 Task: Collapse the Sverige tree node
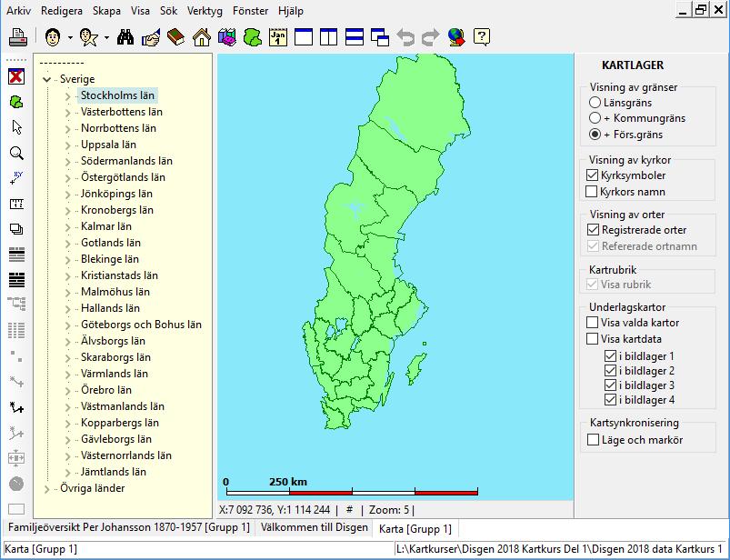[x=46, y=80]
